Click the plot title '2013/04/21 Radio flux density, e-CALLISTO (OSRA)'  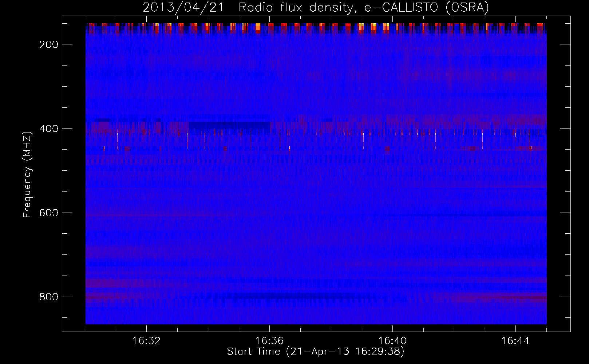pos(316,7)
